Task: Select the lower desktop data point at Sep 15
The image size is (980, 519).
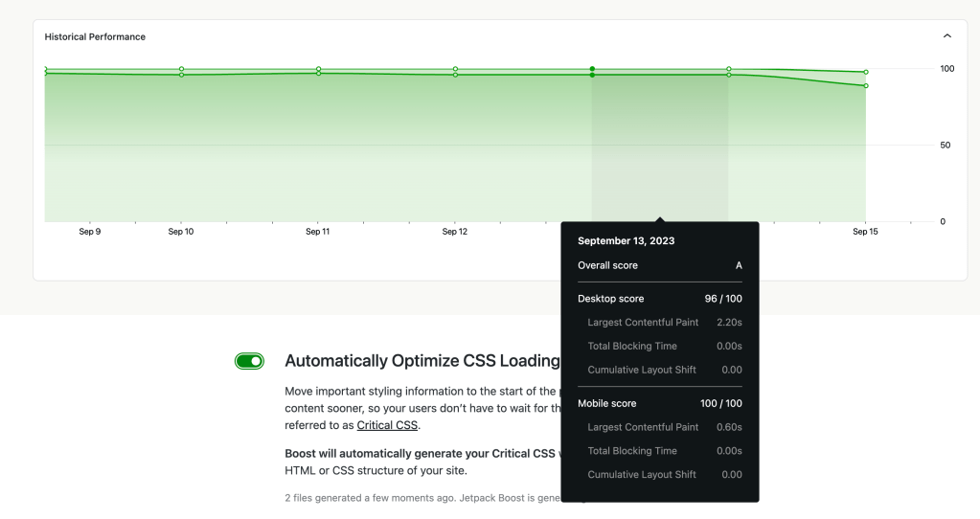Action: tap(866, 86)
